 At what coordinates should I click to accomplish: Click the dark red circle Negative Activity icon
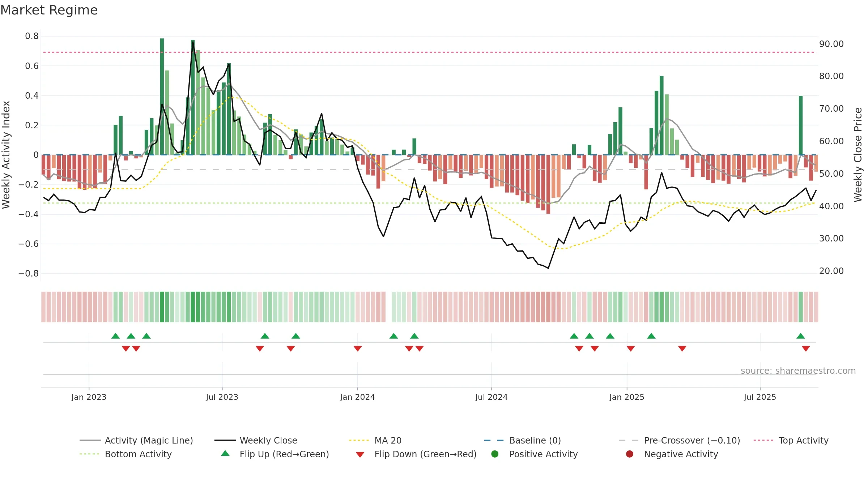630,454
